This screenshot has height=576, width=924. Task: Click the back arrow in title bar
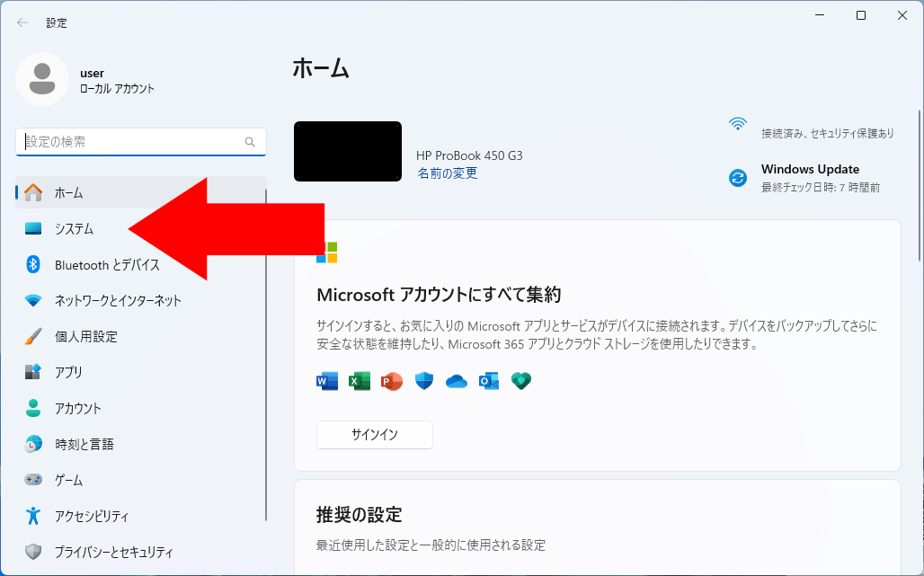point(22,22)
